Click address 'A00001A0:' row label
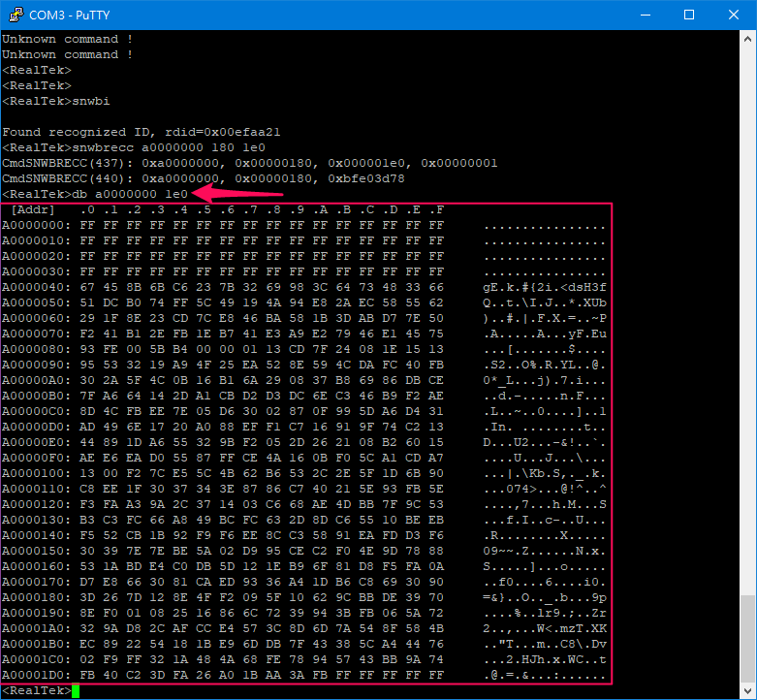The width and height of the screenshot is (757, 700). pyautogui.click(x=36, y=628)
